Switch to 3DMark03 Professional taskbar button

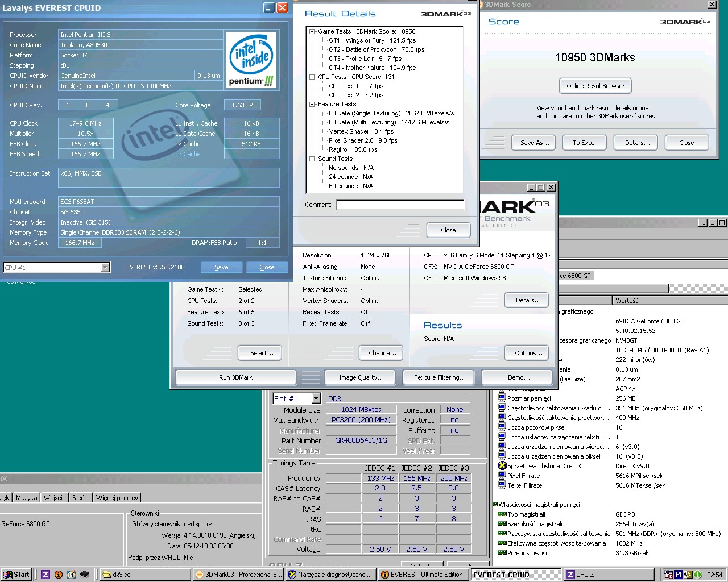click(x=238, y=575)
